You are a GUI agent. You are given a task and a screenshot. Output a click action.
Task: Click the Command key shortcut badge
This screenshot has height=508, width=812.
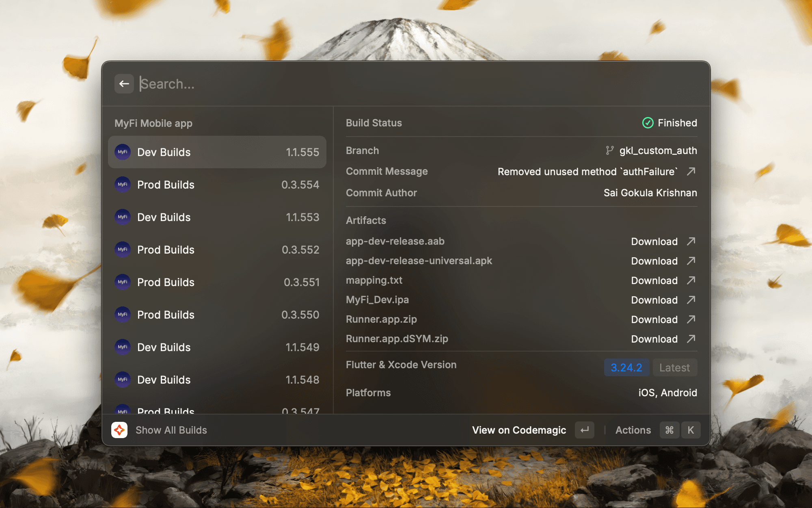point(669,430)
